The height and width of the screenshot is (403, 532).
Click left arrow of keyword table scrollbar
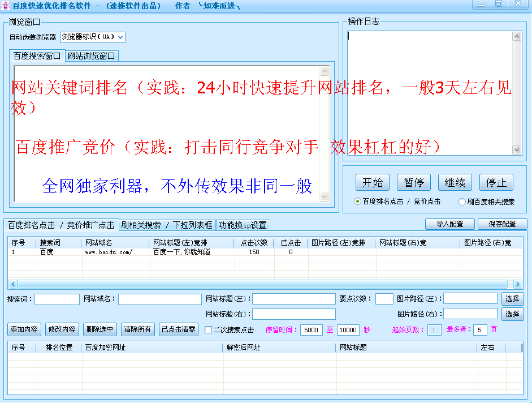tap(13, 284)
